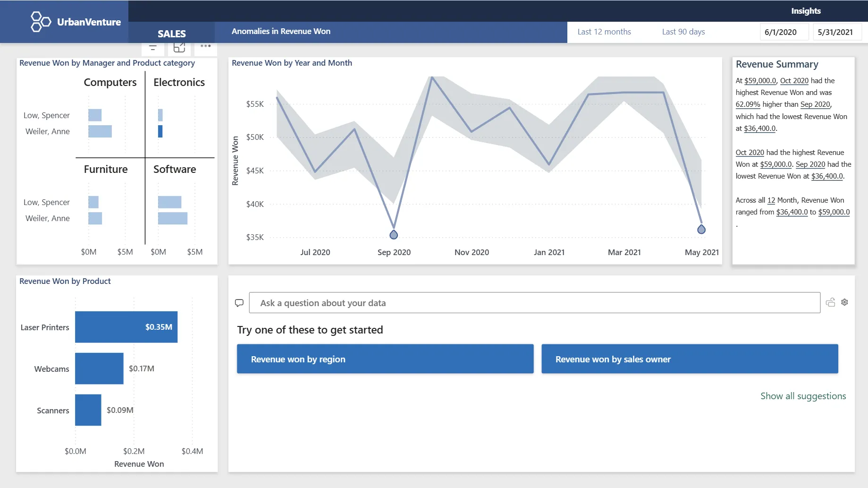Select Anomalies in Revenue Won tab

pyautogui.click(x=281, y=31)
